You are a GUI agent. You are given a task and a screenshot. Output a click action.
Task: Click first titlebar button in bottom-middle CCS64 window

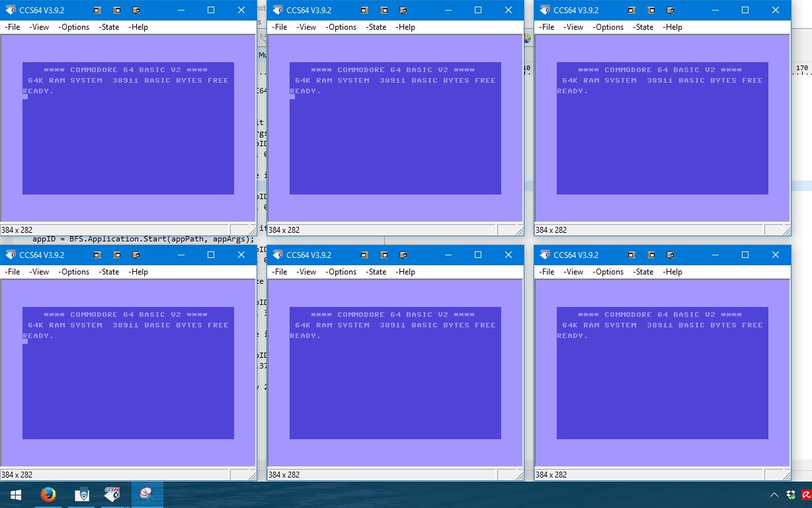364,255
